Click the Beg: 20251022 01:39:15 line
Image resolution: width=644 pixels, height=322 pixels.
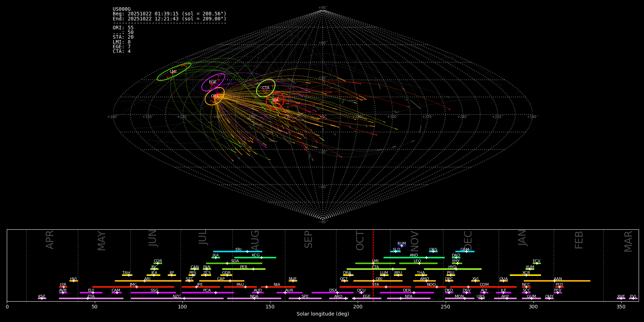point(170,14)
